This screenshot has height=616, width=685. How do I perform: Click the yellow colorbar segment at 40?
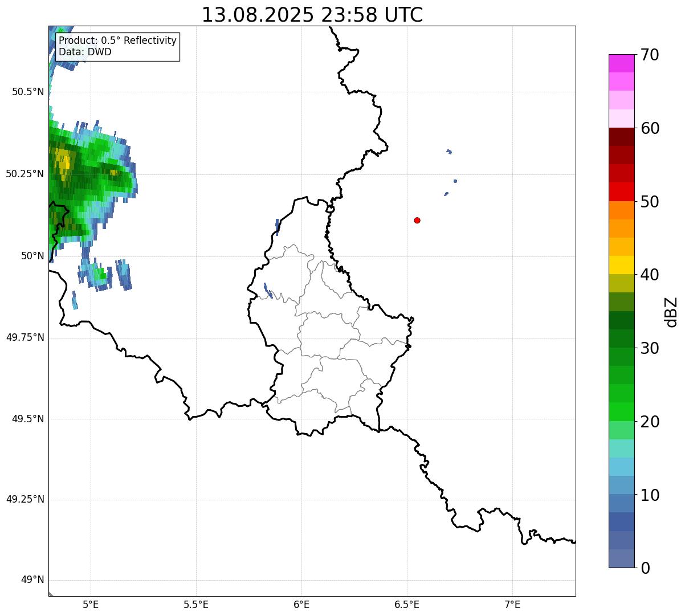[621, 265]
